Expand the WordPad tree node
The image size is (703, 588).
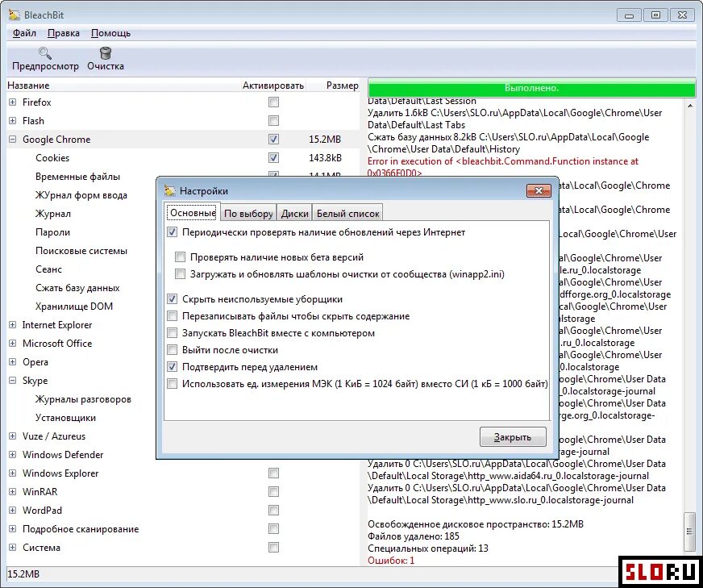[13, 511]
